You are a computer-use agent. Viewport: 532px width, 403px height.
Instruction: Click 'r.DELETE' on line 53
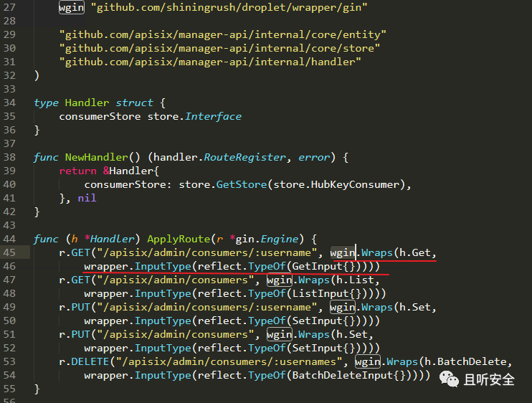[x=84, y=361]
